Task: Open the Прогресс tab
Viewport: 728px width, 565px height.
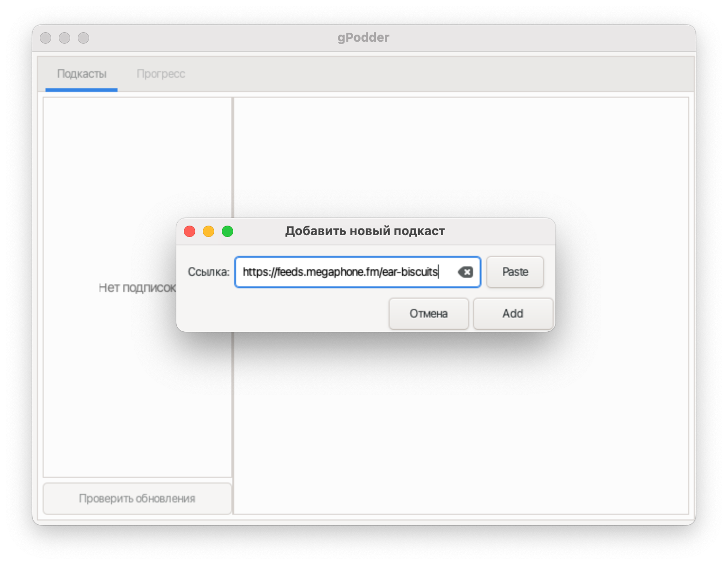Action: 161,74
